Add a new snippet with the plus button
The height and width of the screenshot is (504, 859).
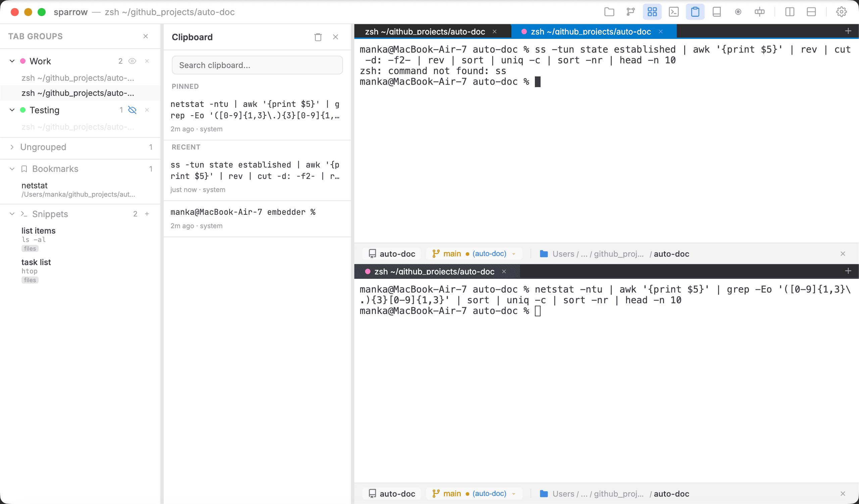[147, 214]
